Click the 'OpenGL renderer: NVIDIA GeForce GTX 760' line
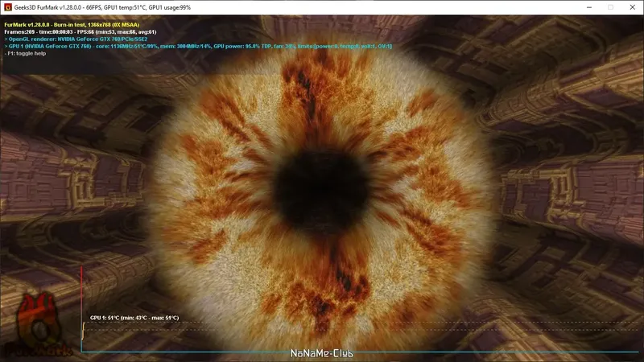The image size is (644, 362). (76, 39)
